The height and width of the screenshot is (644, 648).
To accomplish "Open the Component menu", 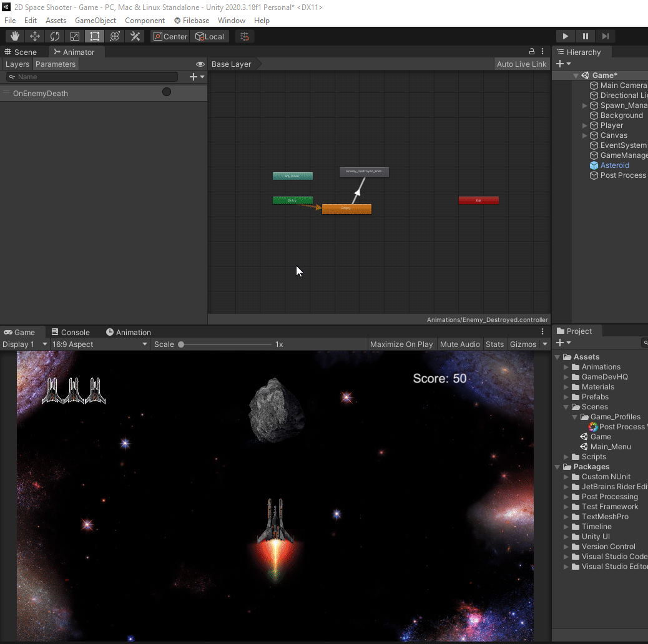I will point(145,20).
